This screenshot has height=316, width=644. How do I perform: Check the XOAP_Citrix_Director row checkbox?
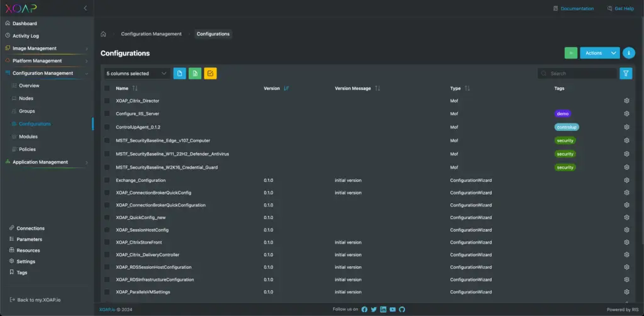(x=107, y=101)
